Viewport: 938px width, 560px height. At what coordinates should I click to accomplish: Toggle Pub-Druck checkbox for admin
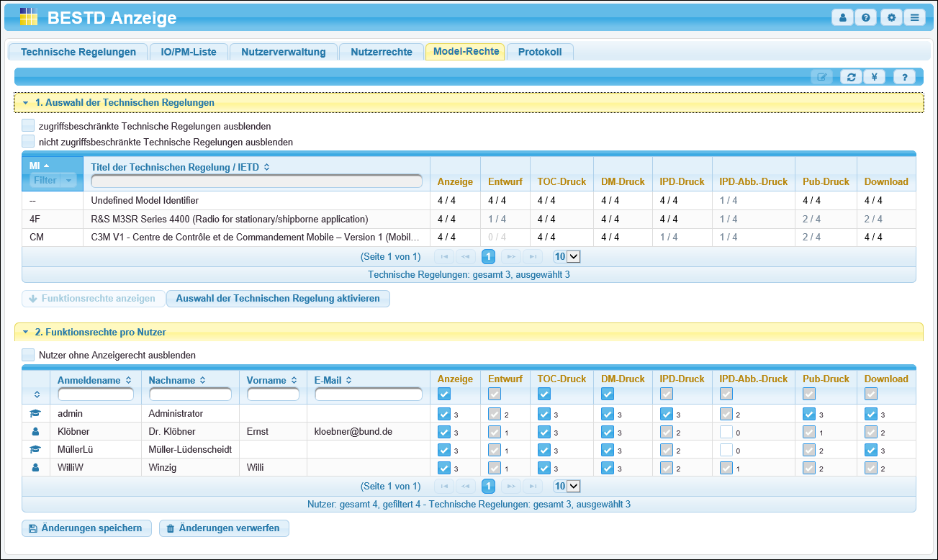[x=809, y=414]
